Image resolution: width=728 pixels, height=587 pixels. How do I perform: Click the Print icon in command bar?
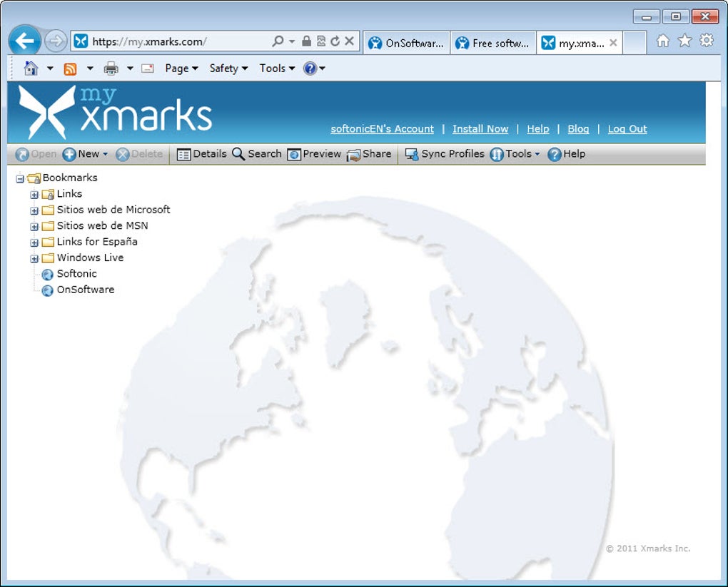(x=111, y=68)
